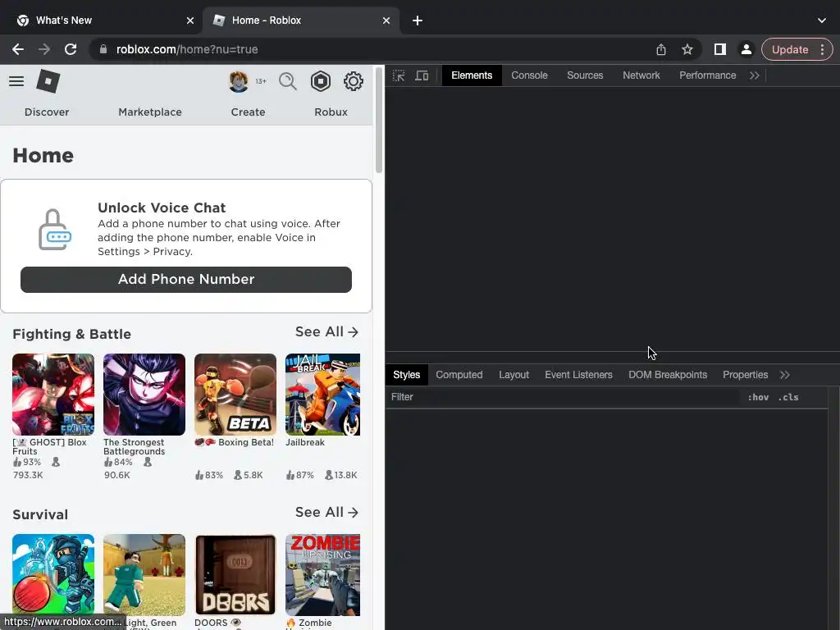Viewport: 840px width, 630px height.
Task: Open Roblox search magnifier
Action: pyautogui.click(x=288, y=81)
